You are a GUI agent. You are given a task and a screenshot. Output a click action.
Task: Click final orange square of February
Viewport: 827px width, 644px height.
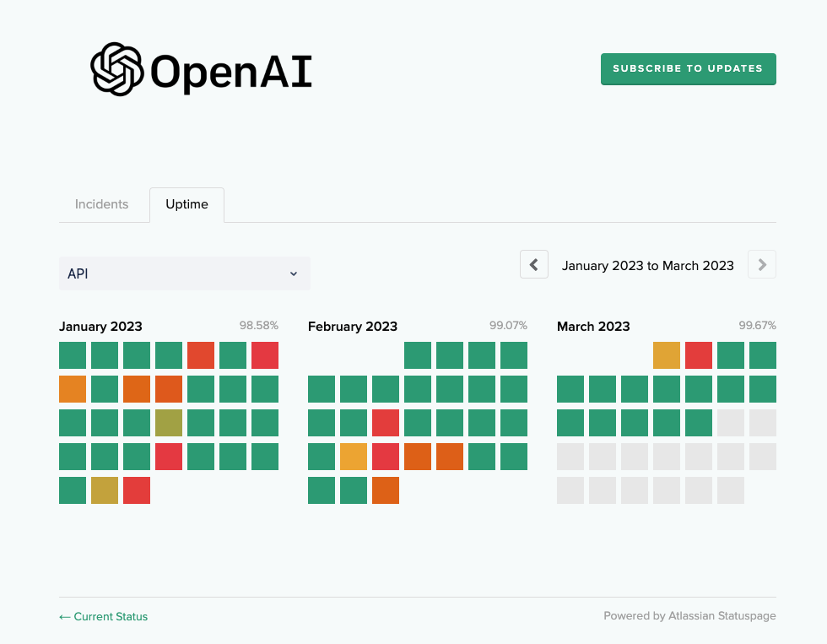coord(386,490)
